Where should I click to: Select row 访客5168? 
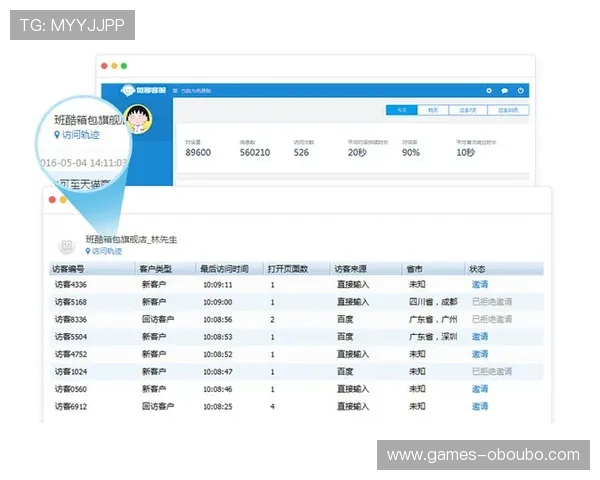(297, 302)
